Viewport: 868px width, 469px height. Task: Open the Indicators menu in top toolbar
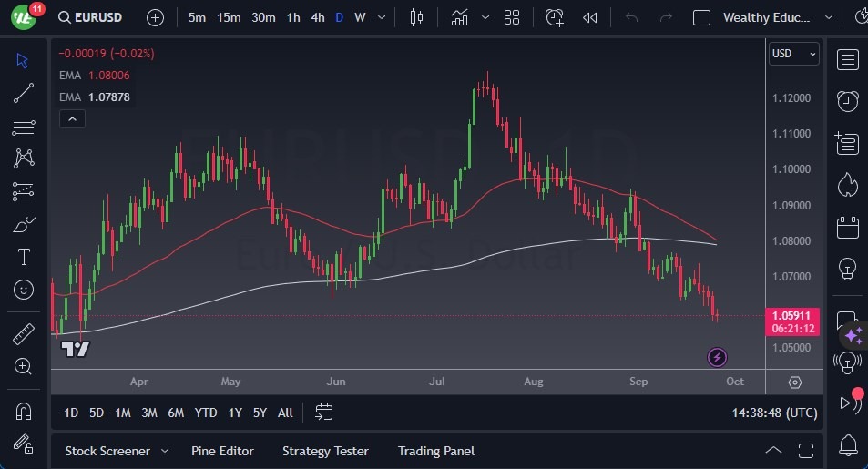point(460,17)
